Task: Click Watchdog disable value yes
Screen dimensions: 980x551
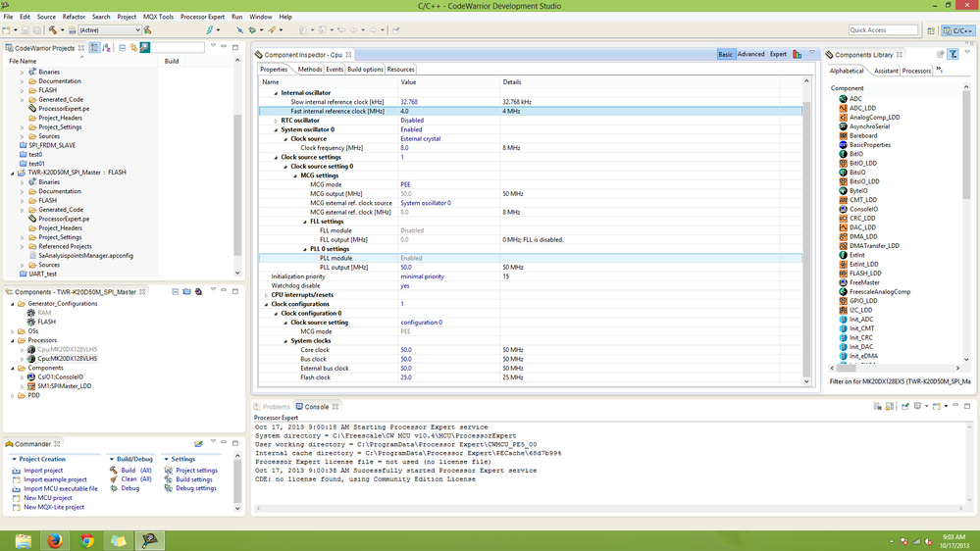Action: point(405,285)
